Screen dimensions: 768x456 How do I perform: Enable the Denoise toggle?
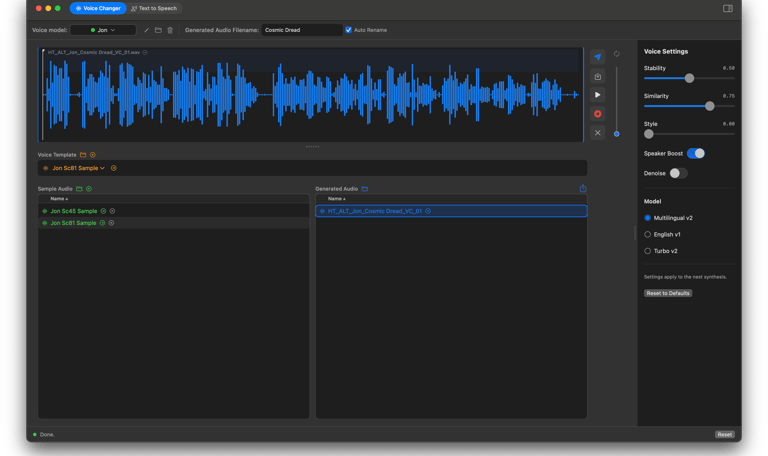(678, 173)
